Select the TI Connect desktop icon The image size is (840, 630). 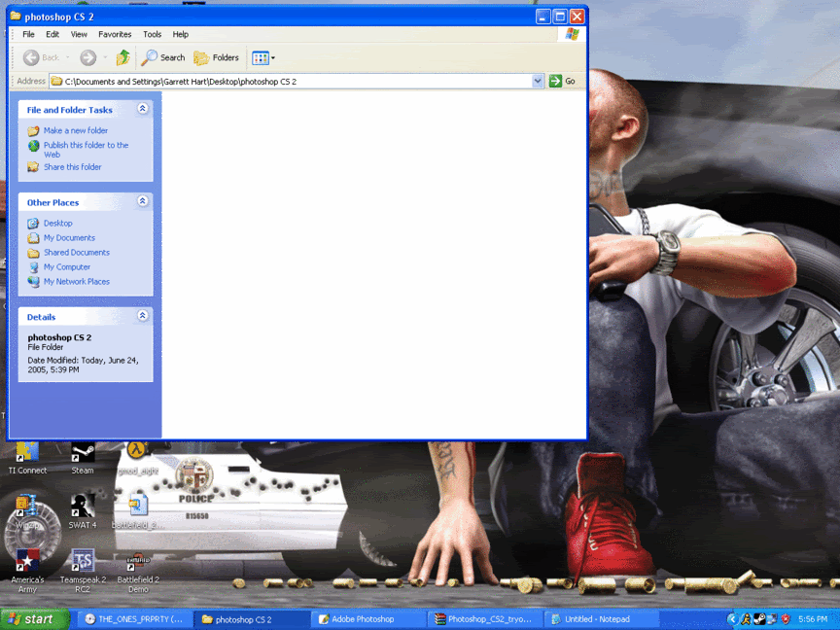(x=27, y=459)
